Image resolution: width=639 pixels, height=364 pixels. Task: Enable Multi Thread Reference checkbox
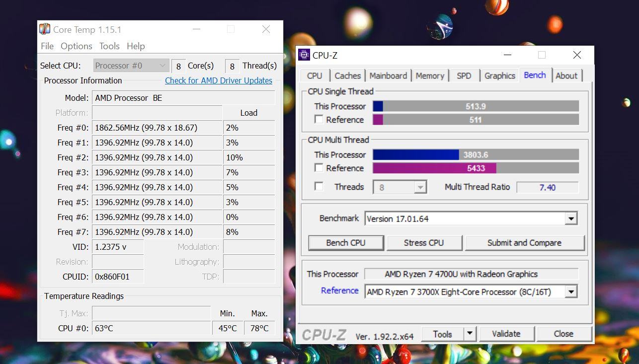tap(319, 168)
